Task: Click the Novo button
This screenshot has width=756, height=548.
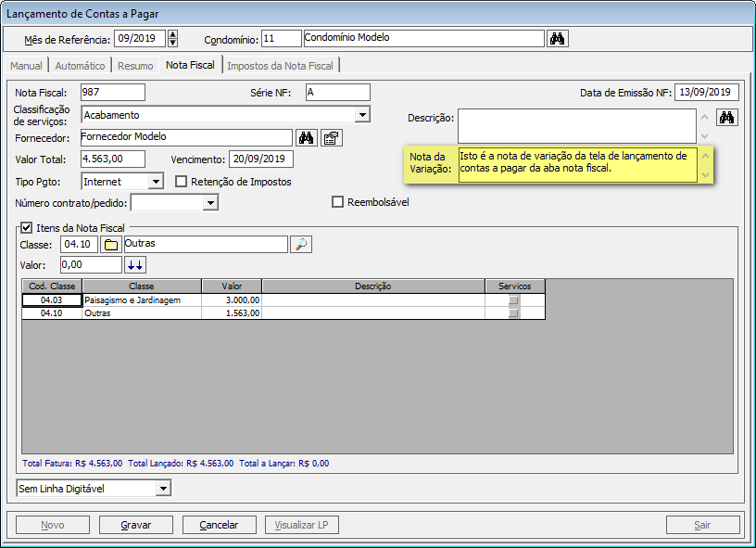Action: (x=53, y=525)
